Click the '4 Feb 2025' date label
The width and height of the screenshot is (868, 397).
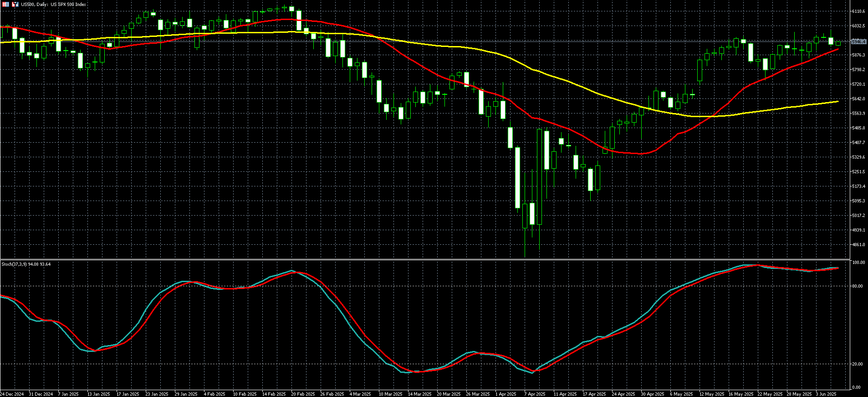tap(214, 394)
